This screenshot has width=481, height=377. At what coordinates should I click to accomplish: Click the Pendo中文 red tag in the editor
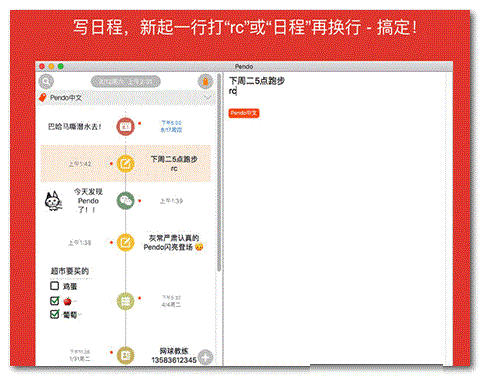coord(244,113)
